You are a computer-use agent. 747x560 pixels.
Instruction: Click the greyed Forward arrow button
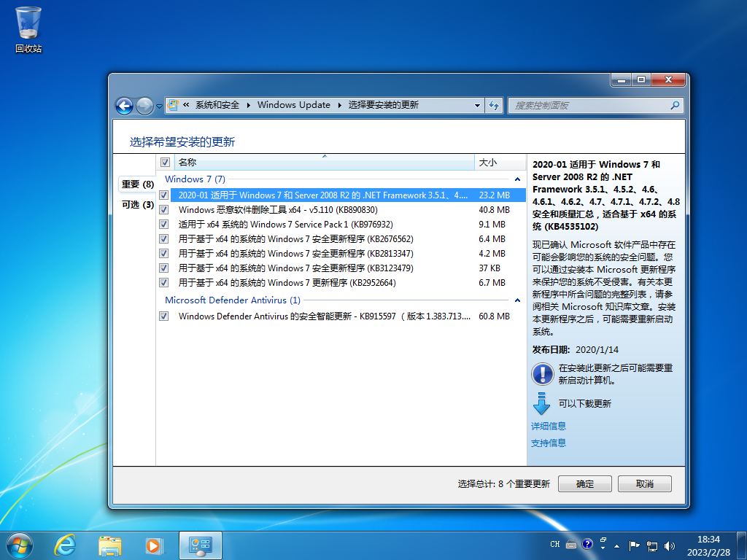[x=144, y=106]
